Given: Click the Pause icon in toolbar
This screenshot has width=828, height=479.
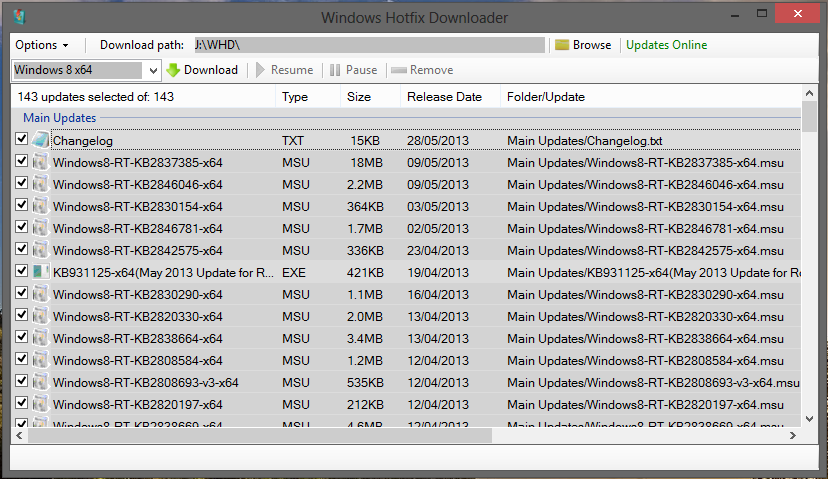Looking at the screenshot, I should pos(335,70).
